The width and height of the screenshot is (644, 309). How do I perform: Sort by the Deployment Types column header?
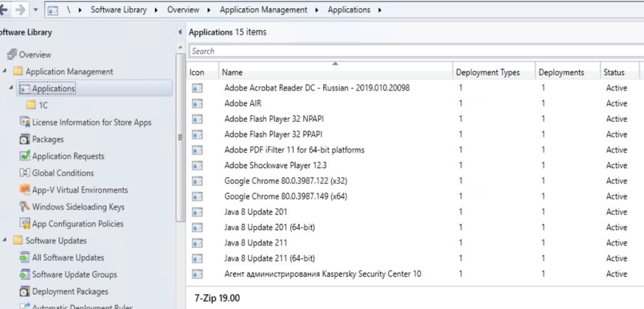tap(494, 73)
